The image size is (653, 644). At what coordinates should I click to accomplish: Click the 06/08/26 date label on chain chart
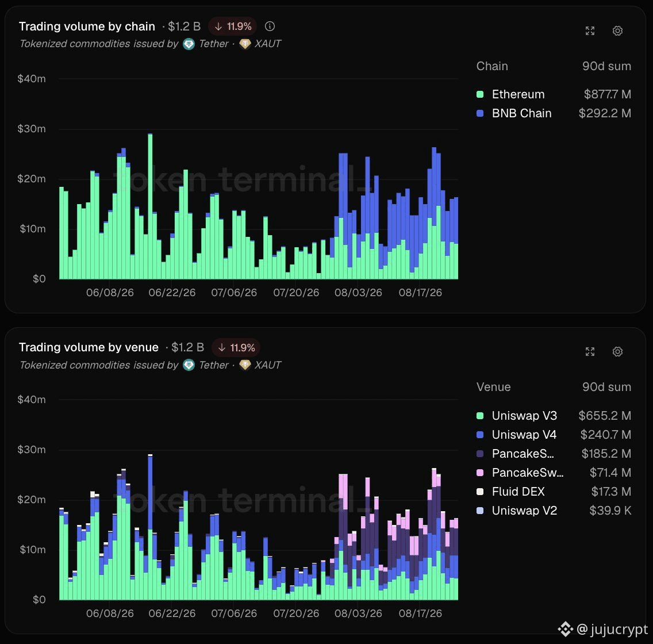(x=110, y=293)
